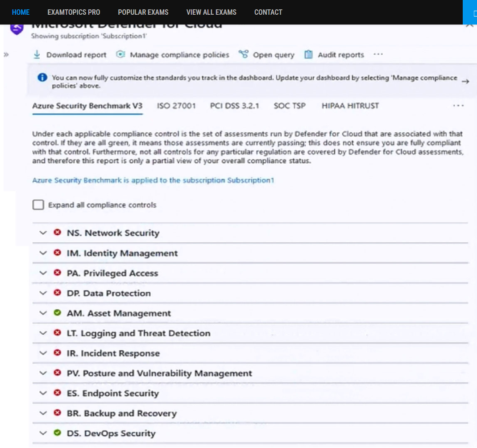Open the POPULAR EXAMS menu item
This screenshot has width=477, height=448.
[x=143, y=12]
